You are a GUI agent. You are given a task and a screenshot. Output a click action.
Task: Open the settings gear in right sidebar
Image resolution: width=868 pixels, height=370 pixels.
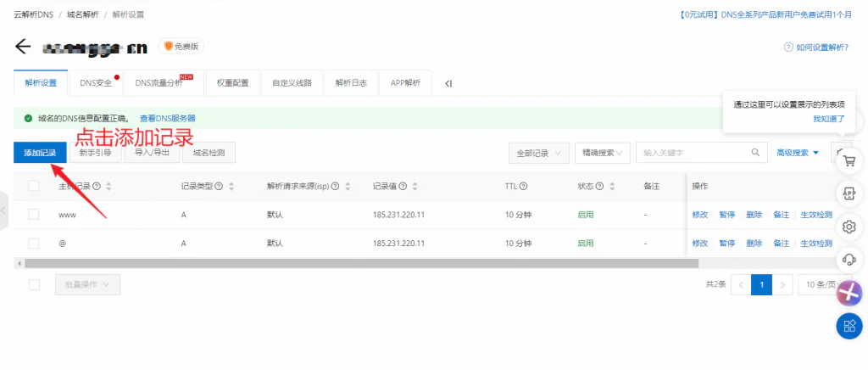click(849, 227)
